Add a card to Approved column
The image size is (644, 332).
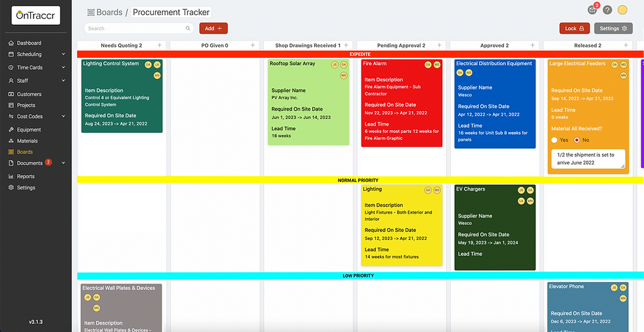(x=533, y=45)
